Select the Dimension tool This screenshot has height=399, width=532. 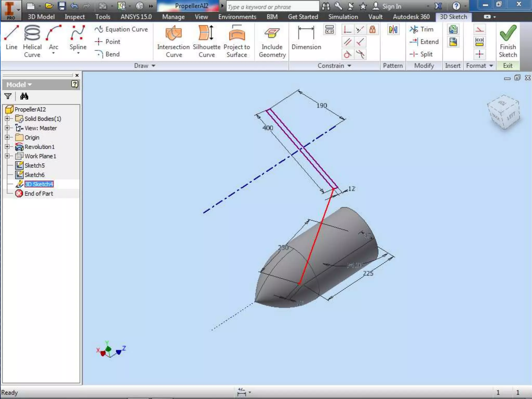[x=306, y=39]
